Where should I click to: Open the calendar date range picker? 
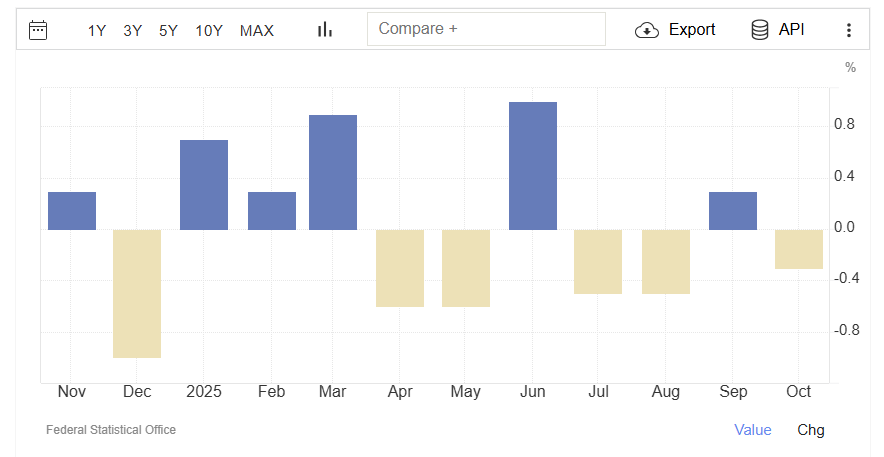pyautogui.click(x=38, y=30)
